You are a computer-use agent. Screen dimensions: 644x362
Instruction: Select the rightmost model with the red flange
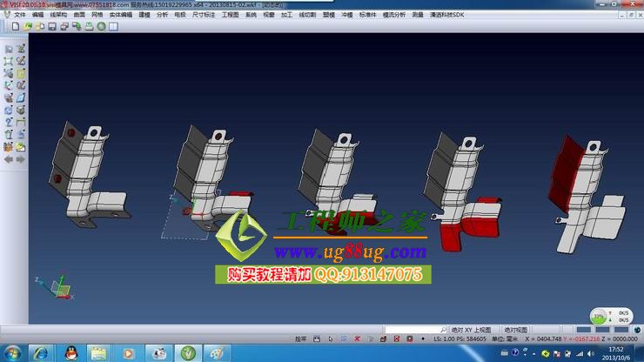coord(587,194)
